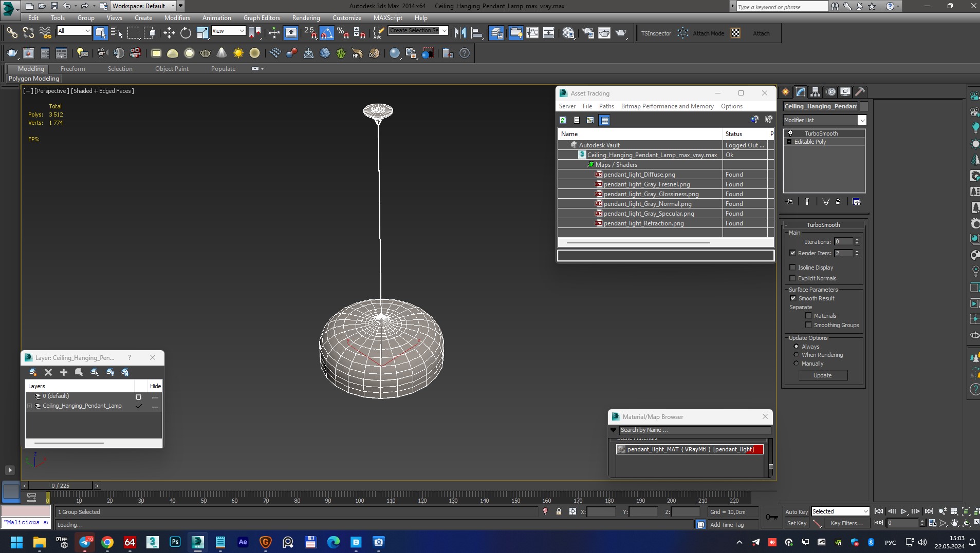
Task: Click the TurboSmooth Update button
Action: [823, 375]
